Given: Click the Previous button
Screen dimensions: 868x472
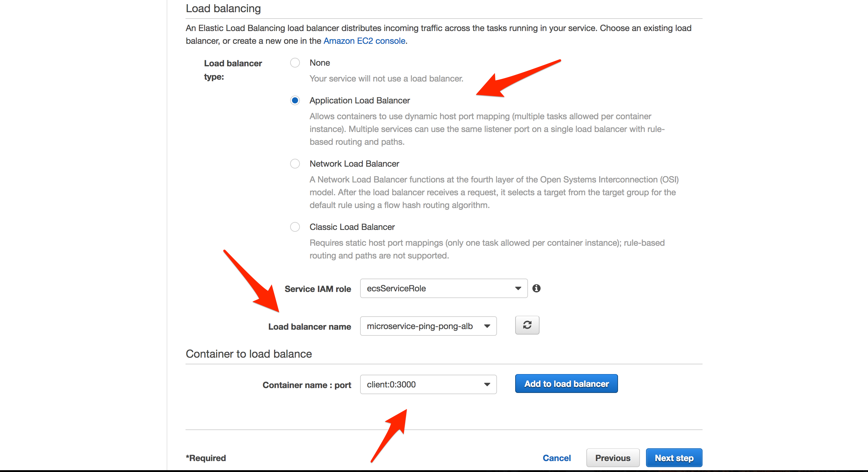Looking at the screenshot, I should [x=613, y=457].
